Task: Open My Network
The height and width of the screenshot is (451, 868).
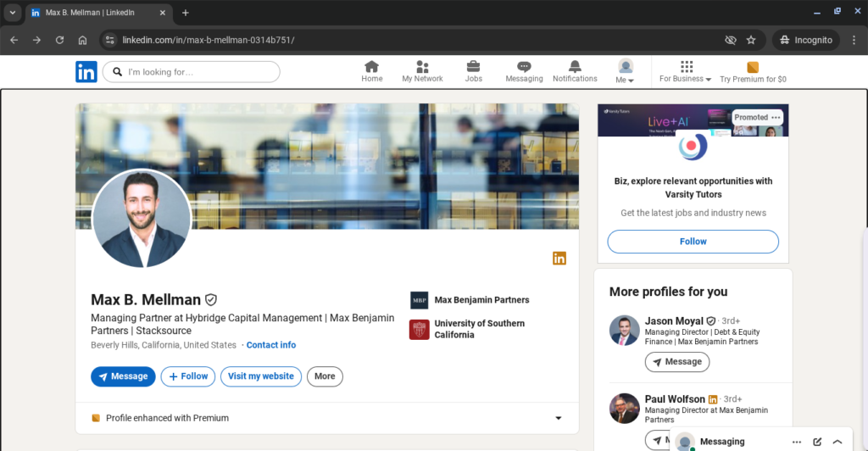Action: tap(422, 71)
